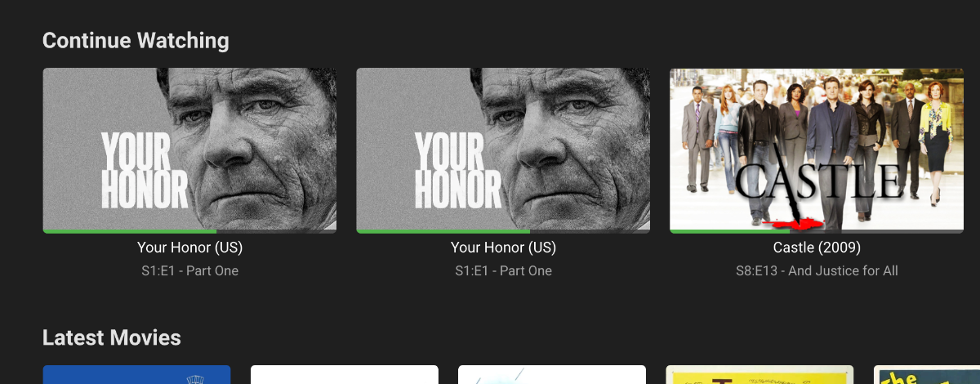Image resolution: width=980 pixels, height=384 pixels.
Task: Select second 'S1:E1 - Part One' episode label
Action: pyautogui.click(x=503, y=270)
